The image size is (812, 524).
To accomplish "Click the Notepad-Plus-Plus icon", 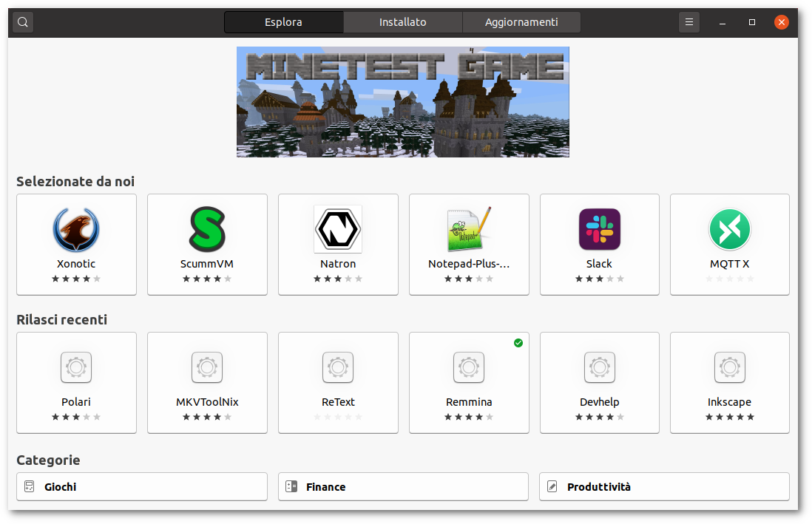I will [469, 229].
